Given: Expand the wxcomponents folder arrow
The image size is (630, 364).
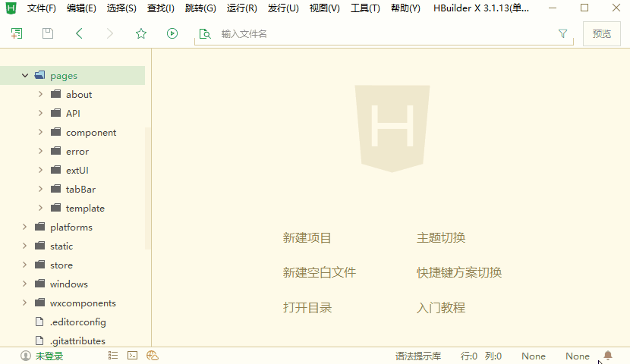Looking at the screenshot, I should [x=24, y=303].
